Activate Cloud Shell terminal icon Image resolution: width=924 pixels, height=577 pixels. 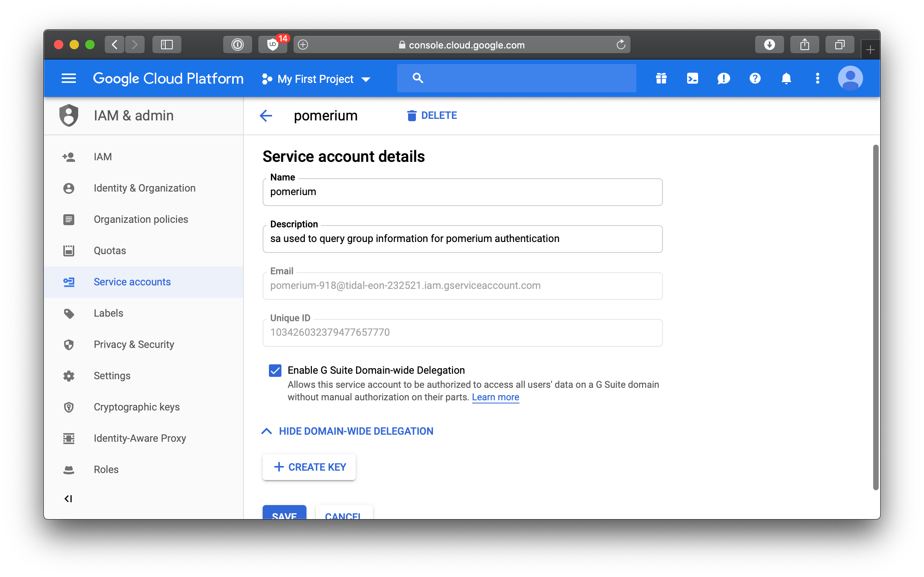[693, 79]
